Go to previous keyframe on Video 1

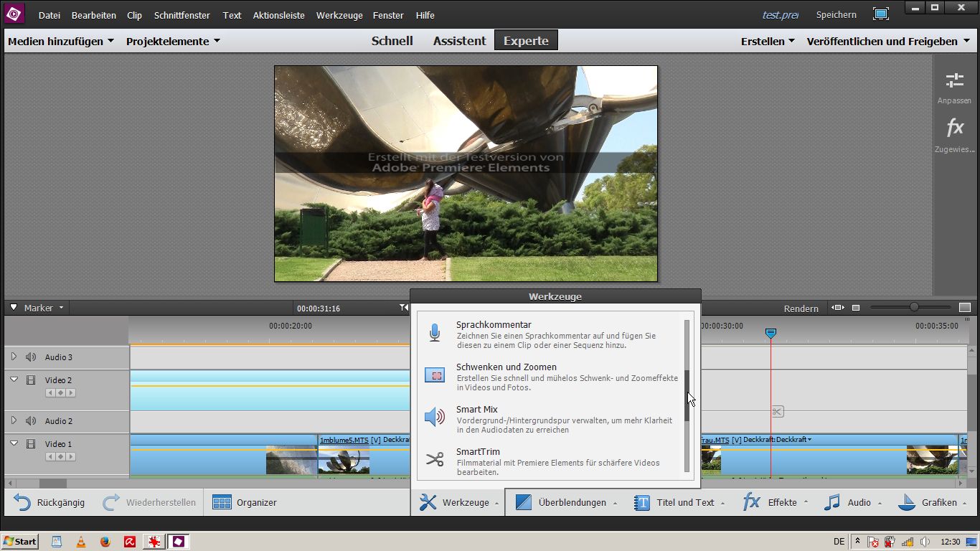pos(51,456)
